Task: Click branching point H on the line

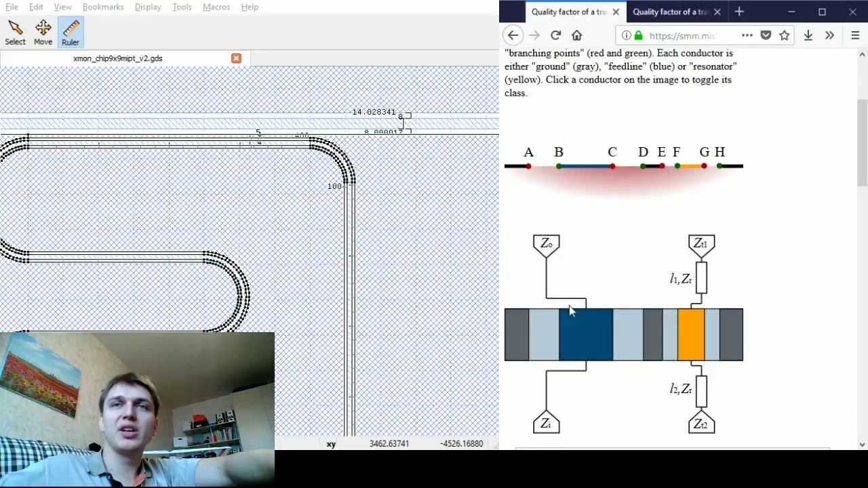Action: coord(719,166)
